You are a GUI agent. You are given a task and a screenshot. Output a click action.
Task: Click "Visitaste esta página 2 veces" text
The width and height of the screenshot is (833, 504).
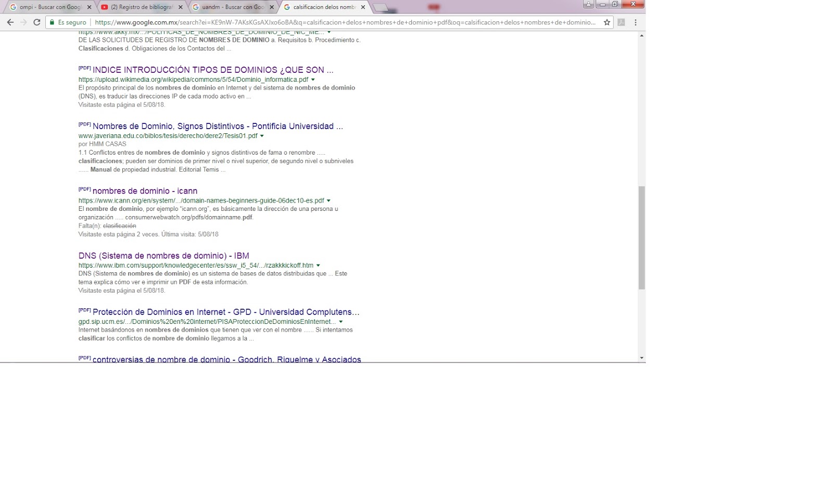pyautogui.click(x=148, y=234)
